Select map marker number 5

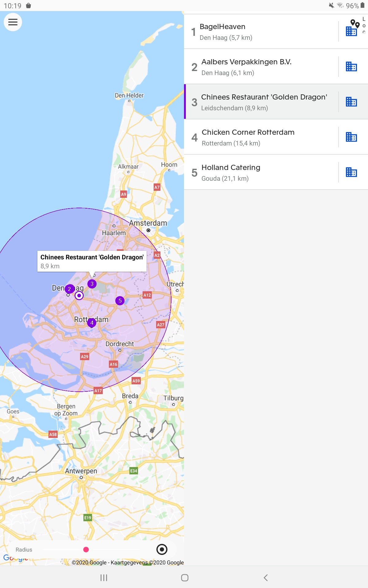120,301
